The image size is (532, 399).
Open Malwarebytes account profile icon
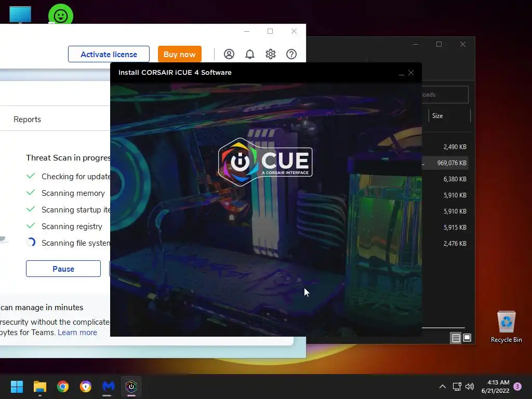(229, 54)
